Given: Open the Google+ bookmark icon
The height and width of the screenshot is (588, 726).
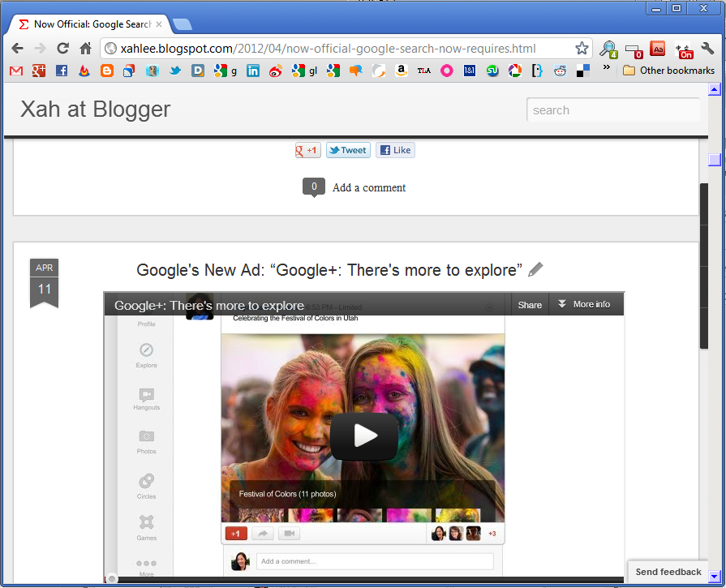Looking at the screenshot, I should (39, 71).
